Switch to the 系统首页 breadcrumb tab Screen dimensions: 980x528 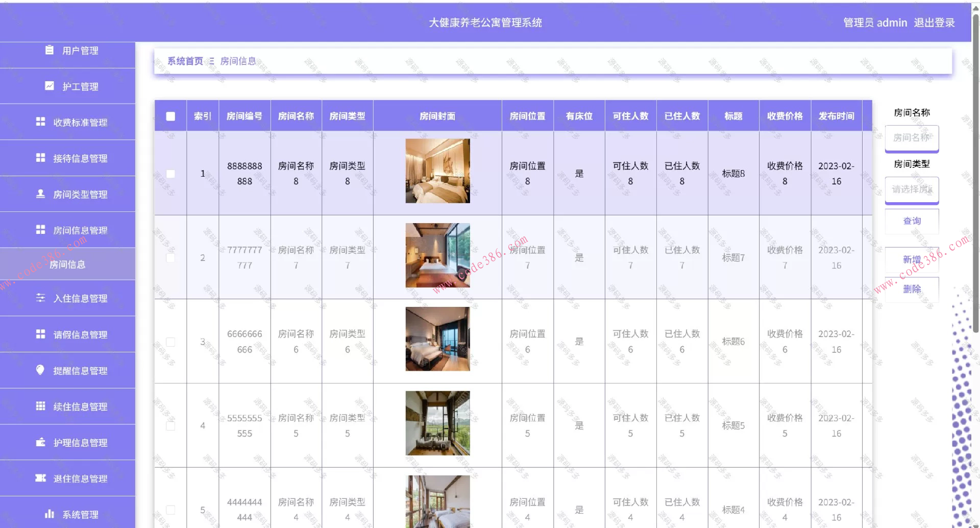[185, 60]
